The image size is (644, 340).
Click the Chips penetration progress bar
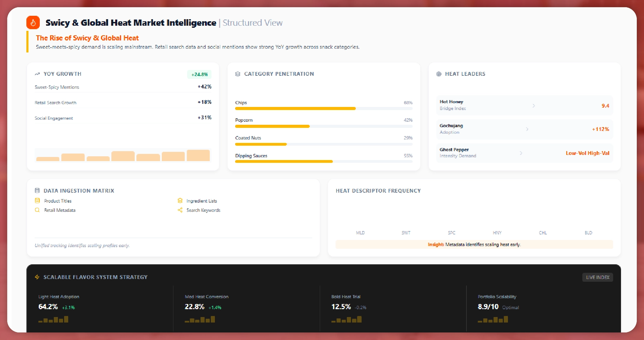(x=324, y=109)
